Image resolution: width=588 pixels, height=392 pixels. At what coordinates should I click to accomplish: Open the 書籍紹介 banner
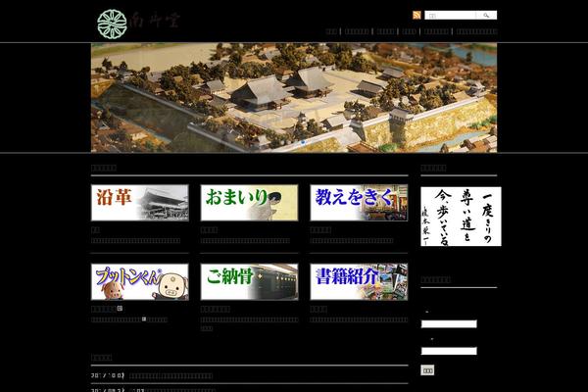(x=359, y=281)
